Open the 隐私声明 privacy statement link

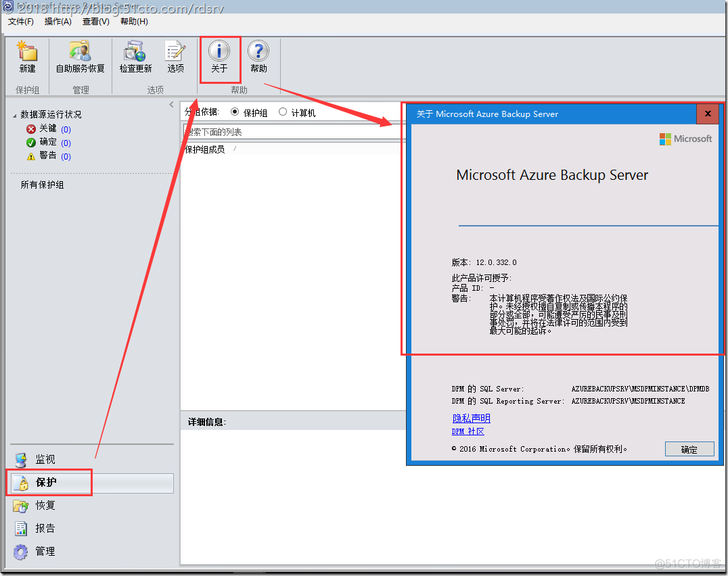[x=472, y=418]
